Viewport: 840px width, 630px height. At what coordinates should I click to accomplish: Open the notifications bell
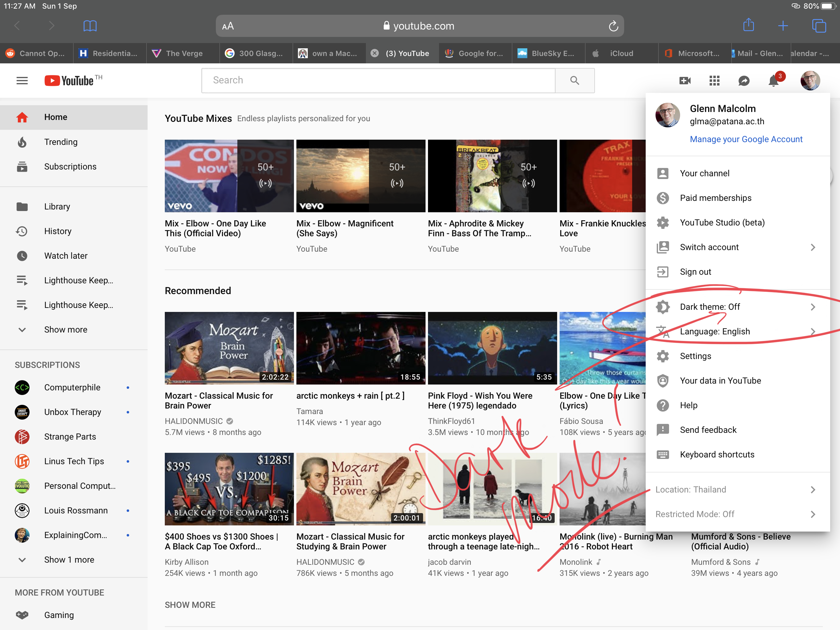(773, 81)
